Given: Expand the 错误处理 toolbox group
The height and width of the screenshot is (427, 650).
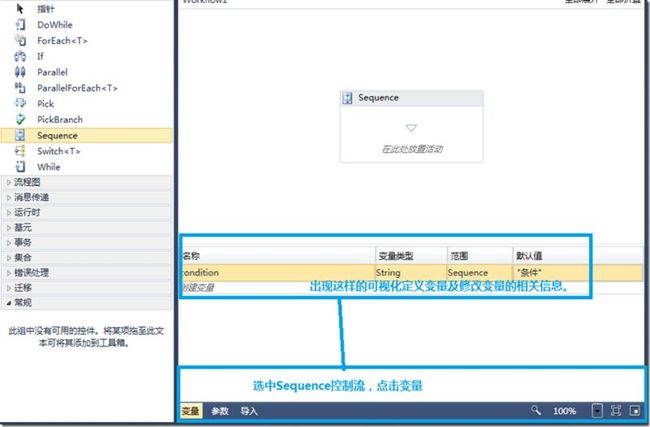Looking at the screenshot, I should (x=86, y=272).
